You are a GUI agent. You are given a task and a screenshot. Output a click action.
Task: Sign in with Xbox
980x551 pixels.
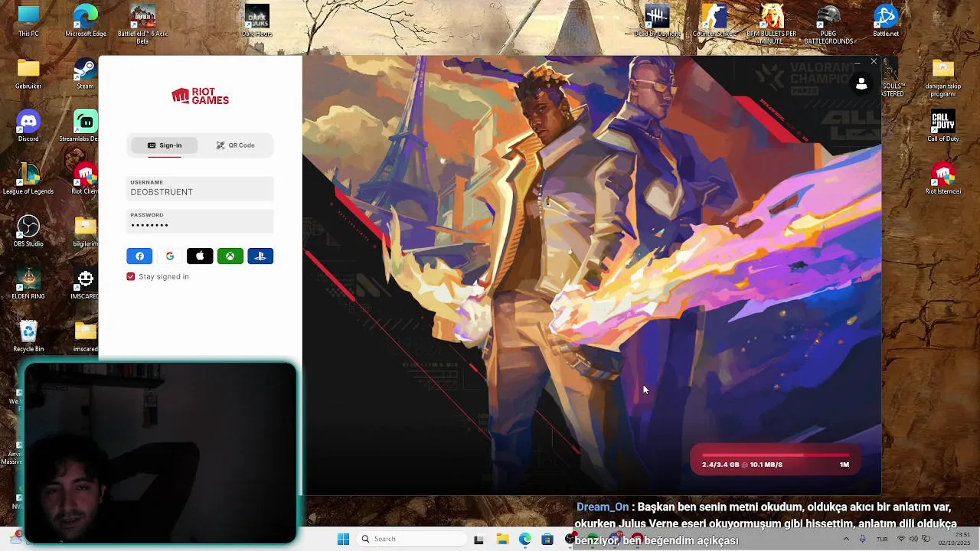(x=230, y=256)
